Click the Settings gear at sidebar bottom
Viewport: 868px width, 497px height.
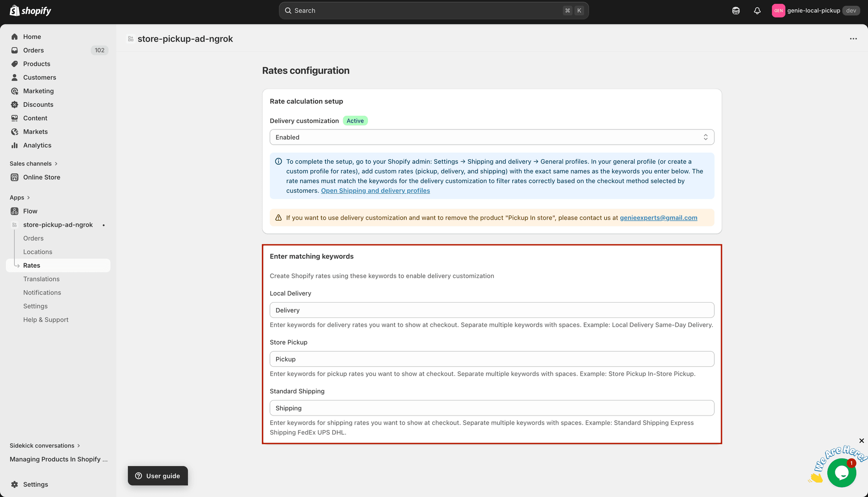pos(14,484)
